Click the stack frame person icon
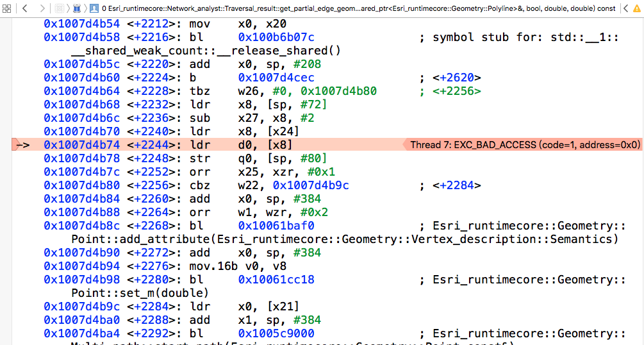Viewport: 644px width, 345px height. (x=94, y=8)
